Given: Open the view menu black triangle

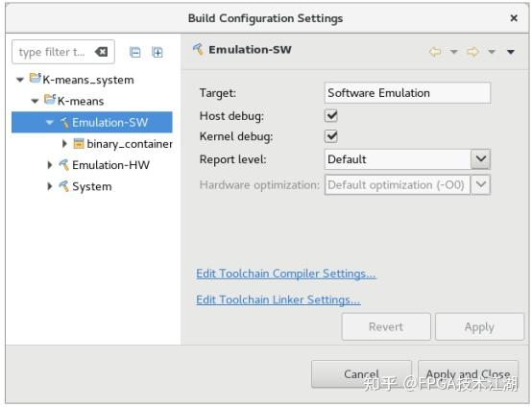Looking at the screenshot, I should pos(511,52).
